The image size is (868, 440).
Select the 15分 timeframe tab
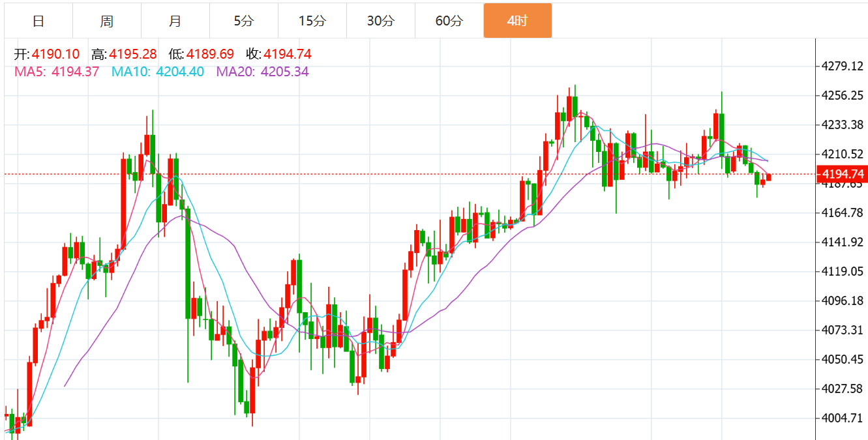tap(312, 21)
